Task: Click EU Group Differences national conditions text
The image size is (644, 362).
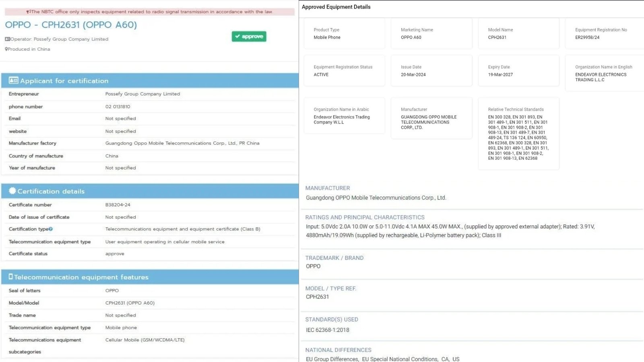Action: point(383,359)
